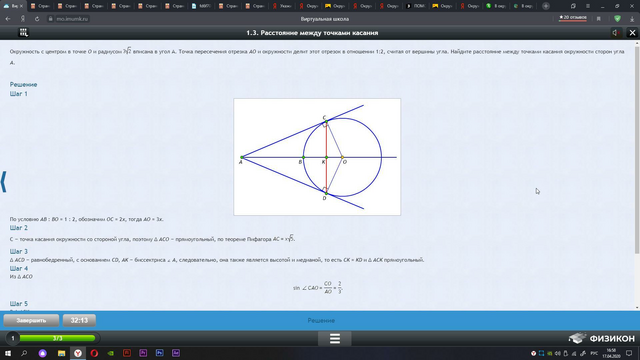This screenshot has width=640, height=360.
Task: Open a new tab with plus icon
Action: 546,6
